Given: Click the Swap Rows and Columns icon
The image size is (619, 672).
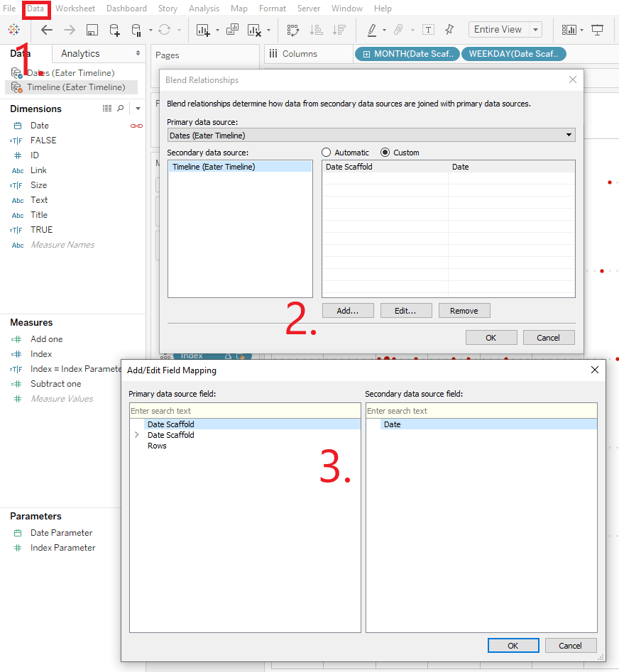Looking at the screenshot, I should tap(292, 29).
